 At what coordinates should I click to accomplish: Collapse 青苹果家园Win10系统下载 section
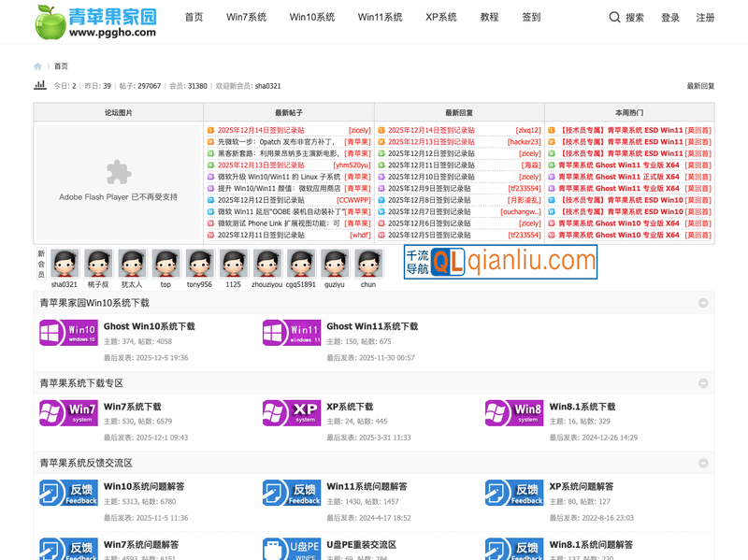point(703,303)
